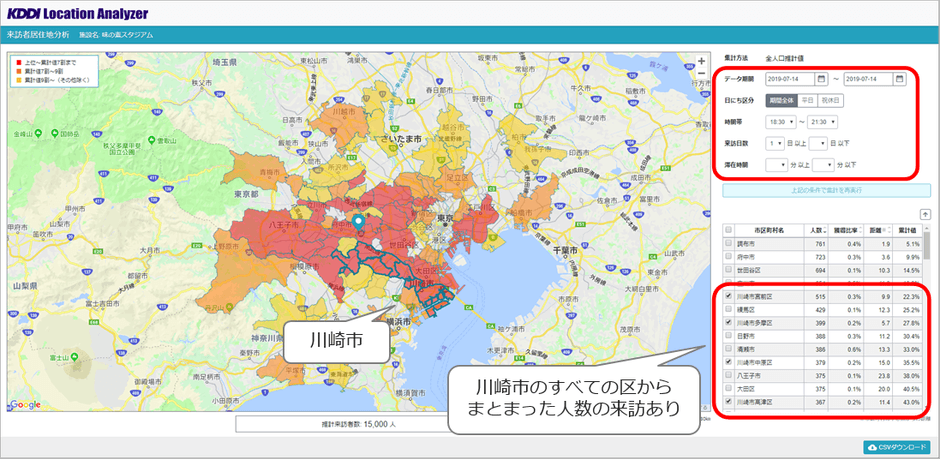Expand the 来訪日数 minimum days dropdown
Viewport: 940px width, 459px height.
click(x=775, y=143)
